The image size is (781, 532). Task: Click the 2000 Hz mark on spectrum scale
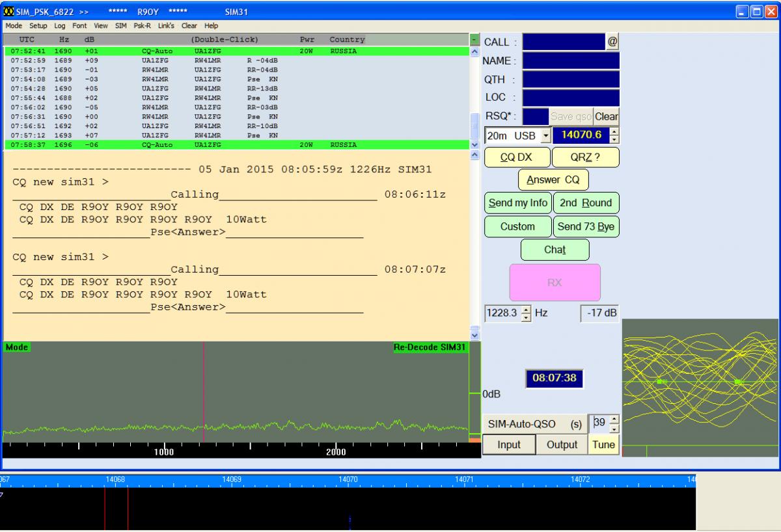click(x=336, y=452)
